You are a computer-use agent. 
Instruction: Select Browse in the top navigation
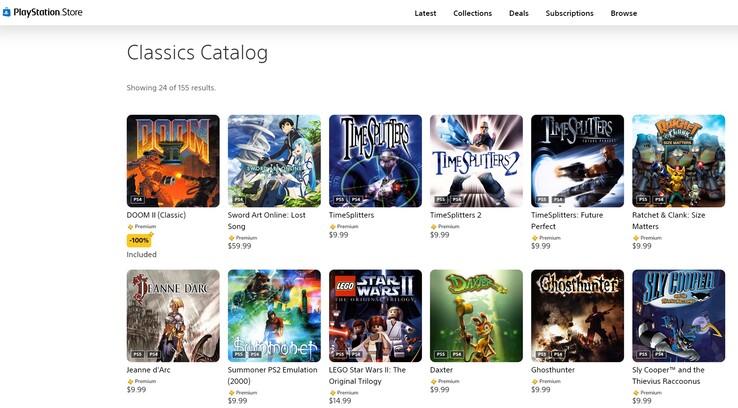624,13
